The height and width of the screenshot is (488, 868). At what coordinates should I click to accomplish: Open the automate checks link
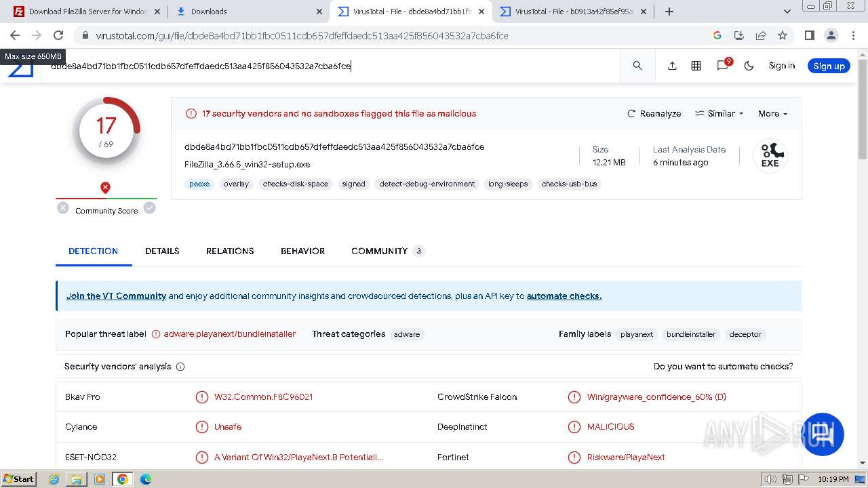[x=564, y=296]
